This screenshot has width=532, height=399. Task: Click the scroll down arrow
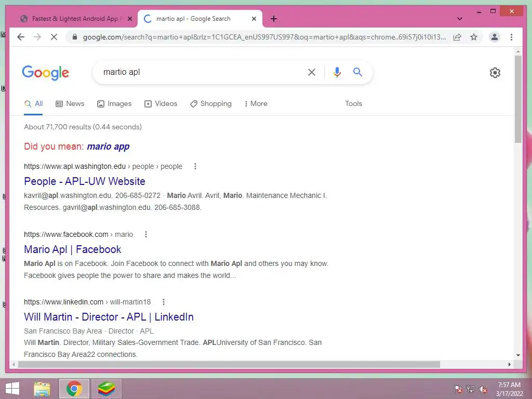pos(518,355)
